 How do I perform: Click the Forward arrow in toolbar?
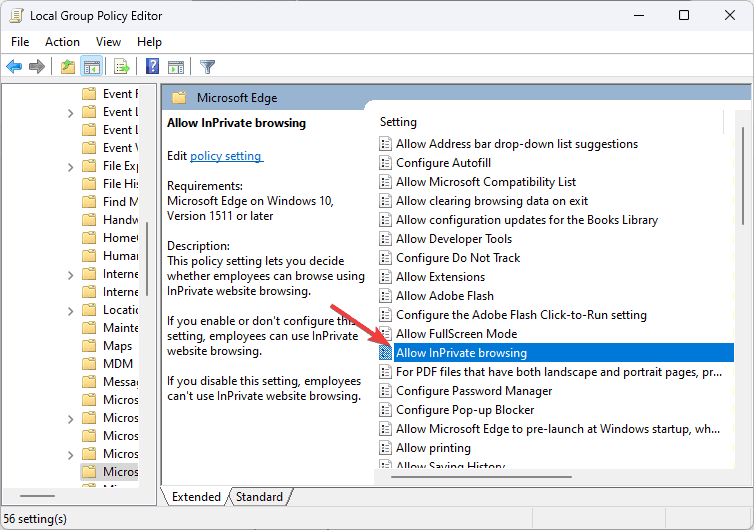pos(37,66)
